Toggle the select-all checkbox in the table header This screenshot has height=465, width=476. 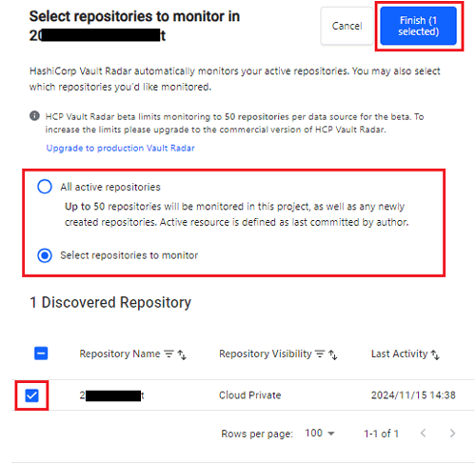point(41,354)
